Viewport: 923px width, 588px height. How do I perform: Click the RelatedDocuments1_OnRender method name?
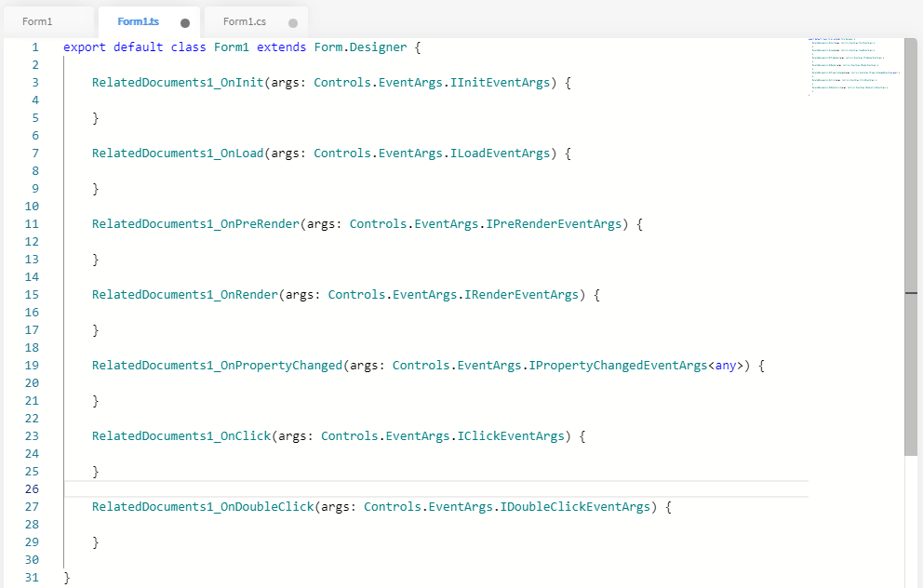click(x=185, y=295)
